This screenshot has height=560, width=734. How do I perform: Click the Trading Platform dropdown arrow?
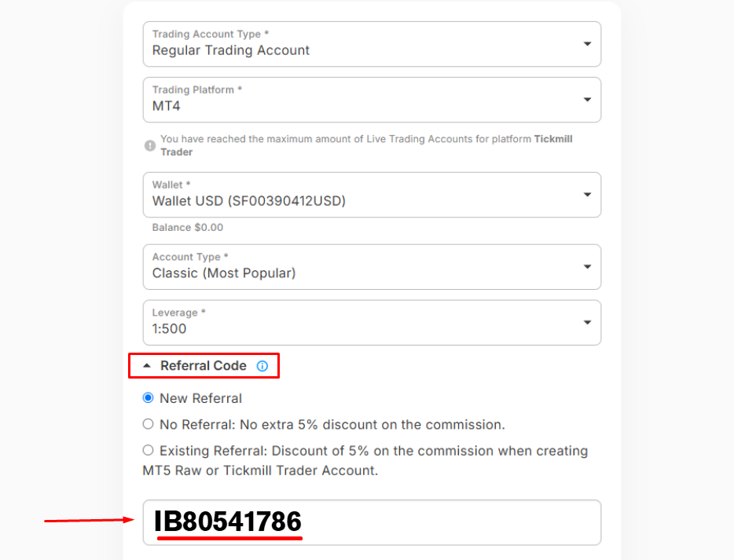tap(587, 100)
